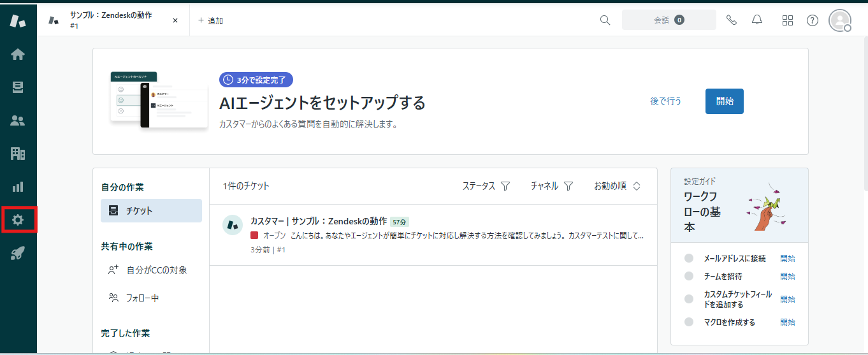Click the ticket requester avatar icon

[232, 224]
